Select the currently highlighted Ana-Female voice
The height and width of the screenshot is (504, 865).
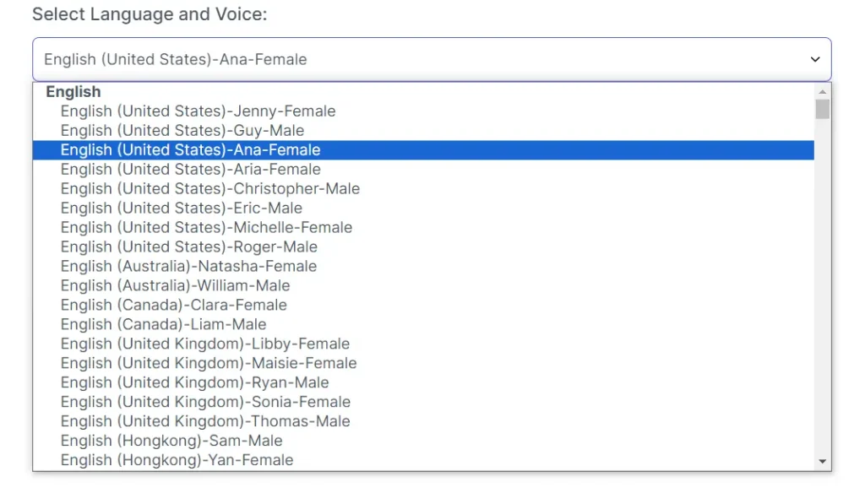tap(190, 149)
